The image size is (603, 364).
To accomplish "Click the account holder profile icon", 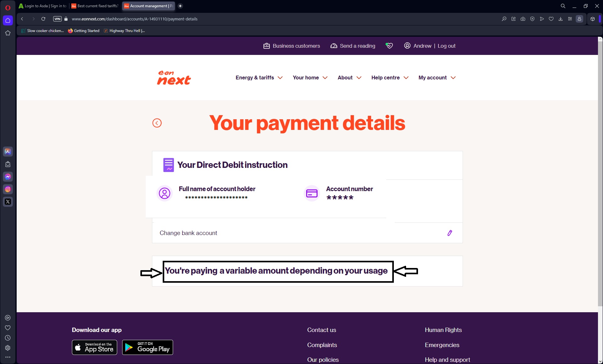I will coord(164,193).
